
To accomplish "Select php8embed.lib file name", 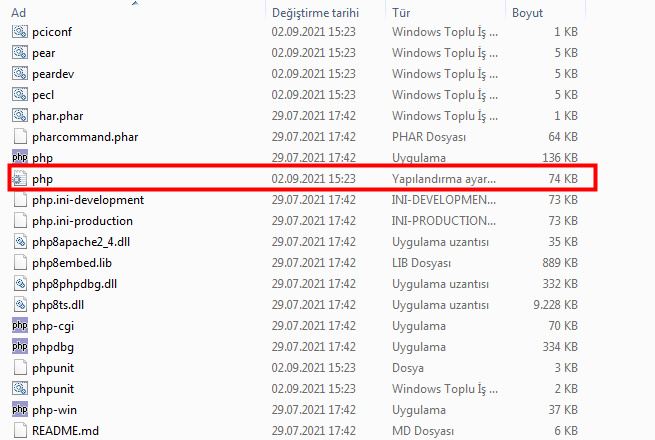I will pos(72,263).
